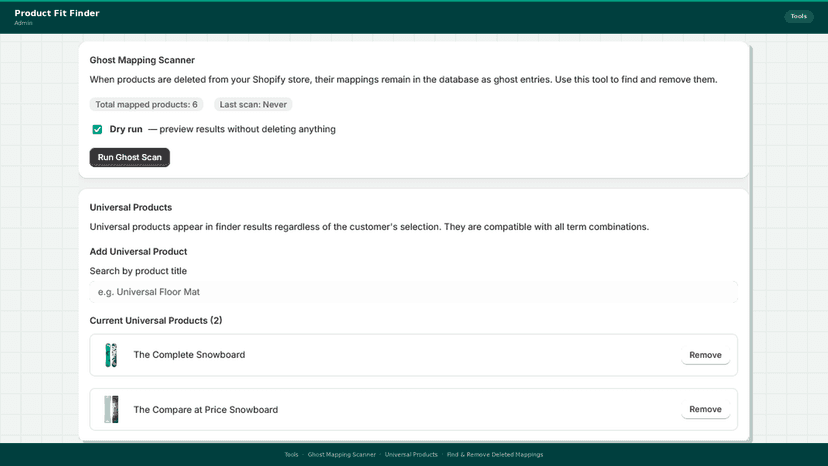
Task: Click the Universal Products section heading
Action: pos(130,208)
